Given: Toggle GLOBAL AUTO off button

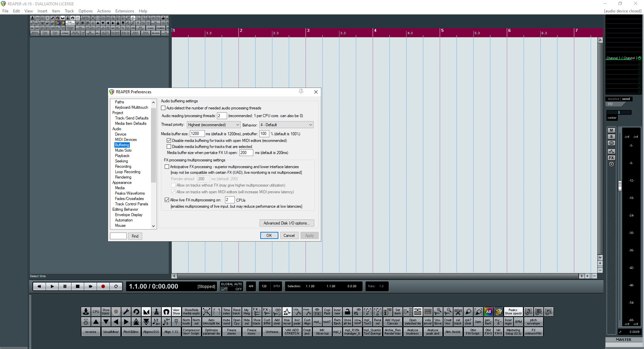Looking at the screenshot, I should pyautogui.click(x=231, y=287).
